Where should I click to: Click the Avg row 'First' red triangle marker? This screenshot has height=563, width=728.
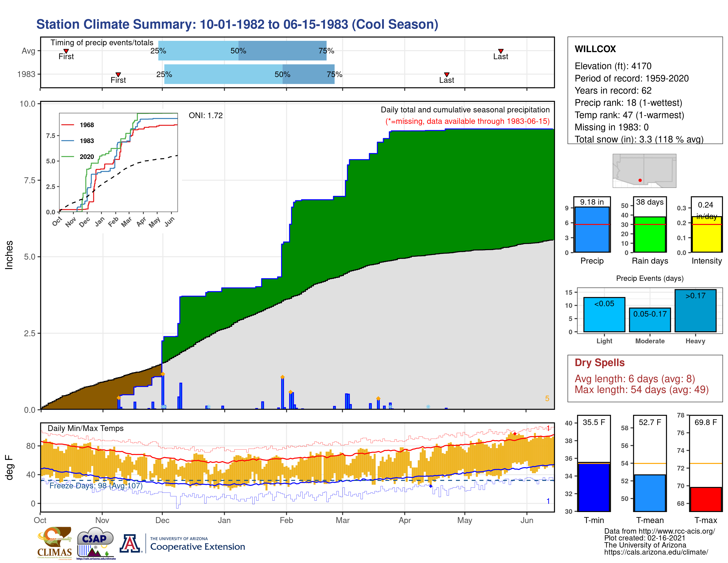[66, 51]
